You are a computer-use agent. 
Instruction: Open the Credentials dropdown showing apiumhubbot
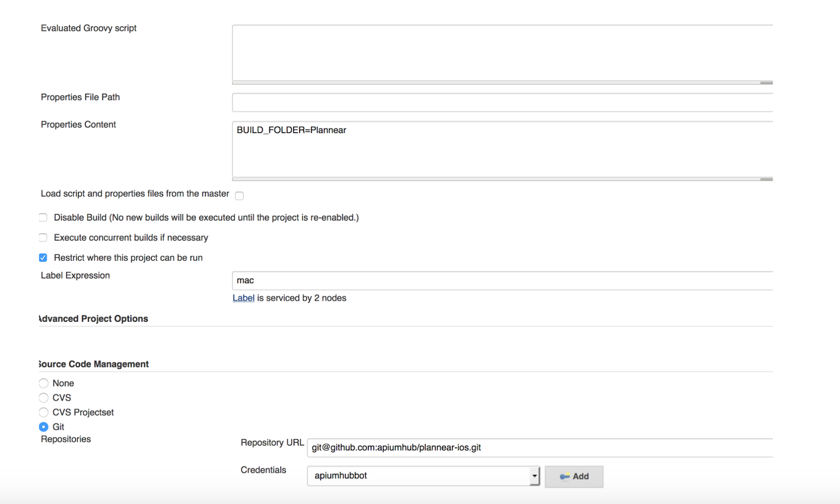(423, 476)
